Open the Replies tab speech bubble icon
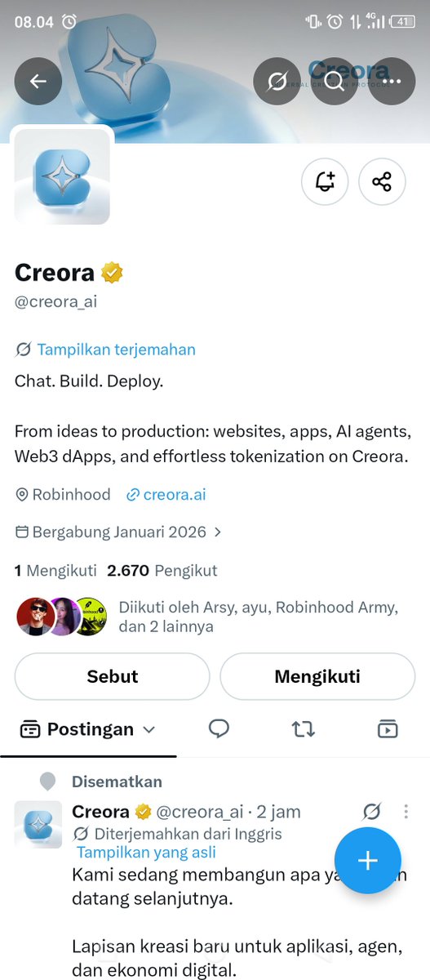 pos(219,728)
